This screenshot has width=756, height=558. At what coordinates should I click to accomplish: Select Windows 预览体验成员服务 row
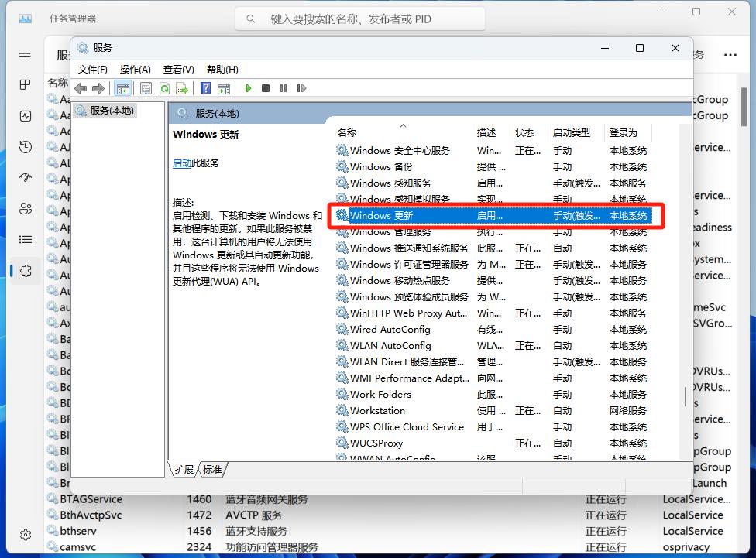(x=493, y=297)
